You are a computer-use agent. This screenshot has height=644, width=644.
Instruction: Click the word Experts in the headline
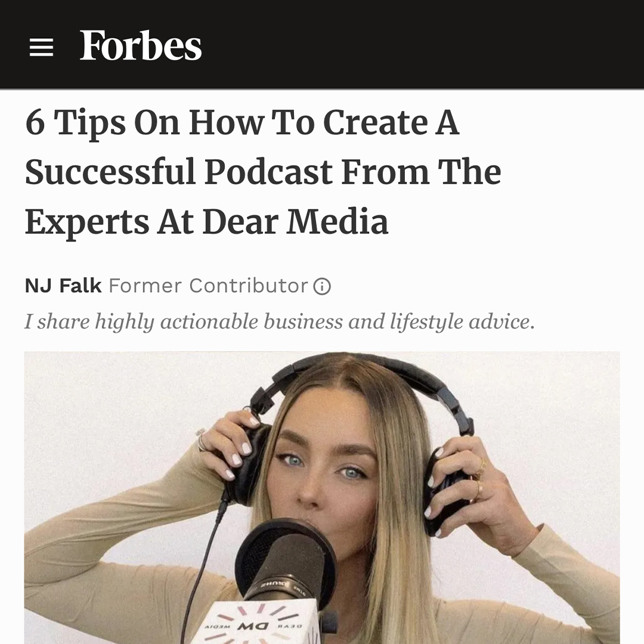tap(87, 222)
